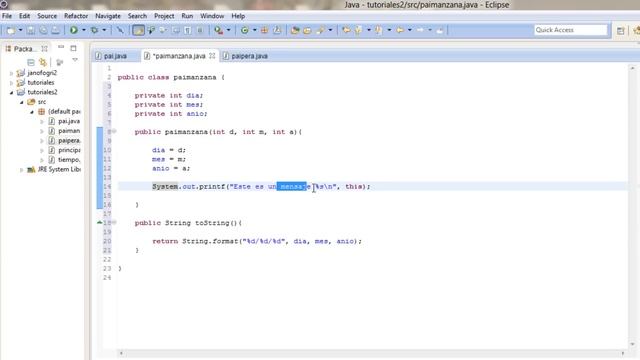Open the Window menu
The image size is (640, 360).
pyautogui.click(x=212, y=16)
